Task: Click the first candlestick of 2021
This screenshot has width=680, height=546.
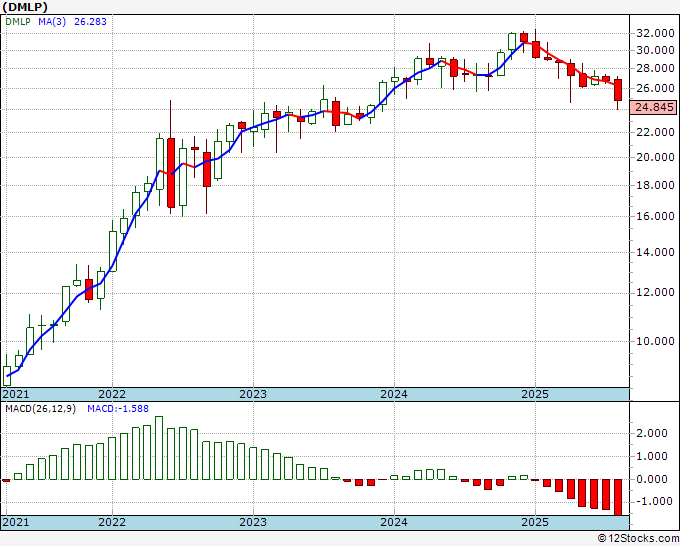Action: pyautogui.click(x=7, y=376)
